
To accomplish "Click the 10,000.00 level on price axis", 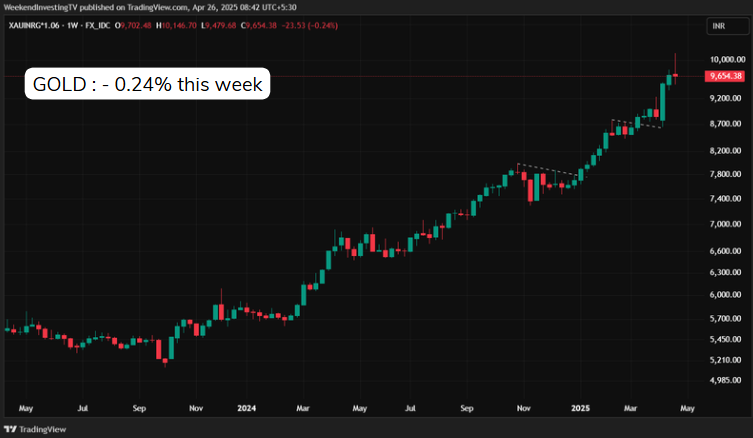I will click(x=726, y=60).
